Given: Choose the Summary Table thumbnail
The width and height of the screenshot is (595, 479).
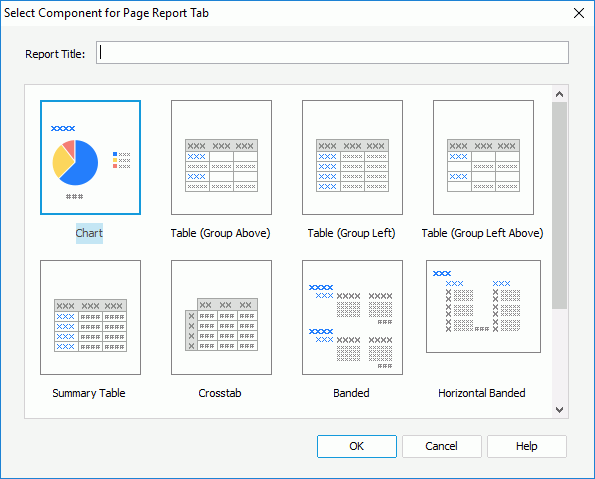Looking at the screenshot, I should pyautogui.click(x=90, y=317).
